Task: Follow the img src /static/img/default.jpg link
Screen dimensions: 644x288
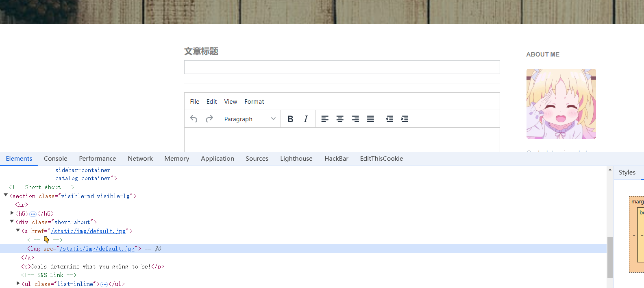Action: pos(97,249)
